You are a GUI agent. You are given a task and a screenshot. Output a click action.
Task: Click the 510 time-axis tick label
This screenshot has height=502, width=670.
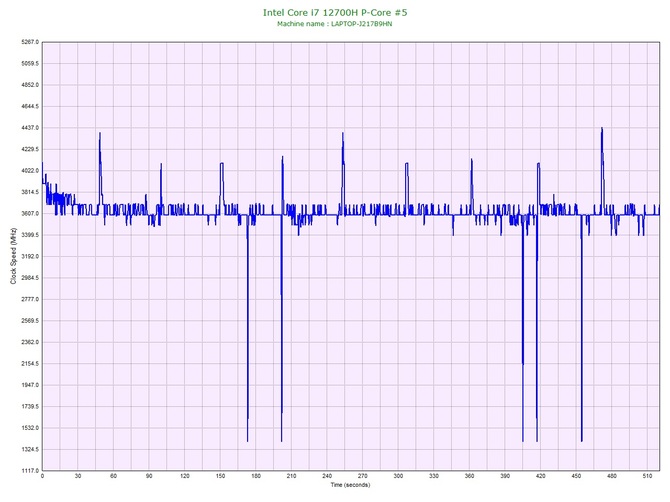647,476
